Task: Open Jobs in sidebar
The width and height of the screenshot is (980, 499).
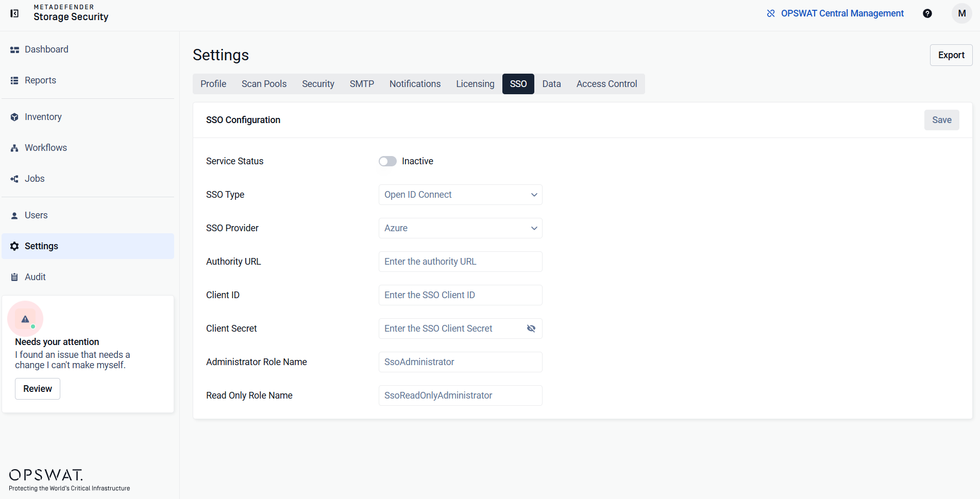Action: 88,179
